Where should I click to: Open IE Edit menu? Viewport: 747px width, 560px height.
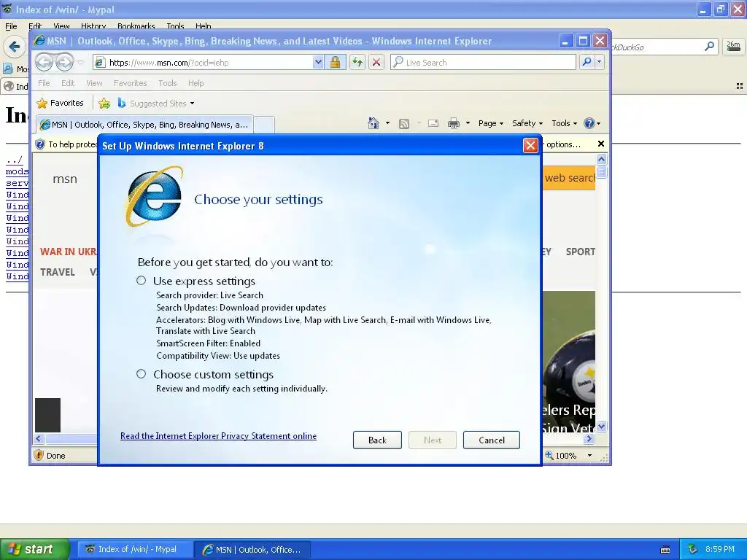[x=68, y=83]
